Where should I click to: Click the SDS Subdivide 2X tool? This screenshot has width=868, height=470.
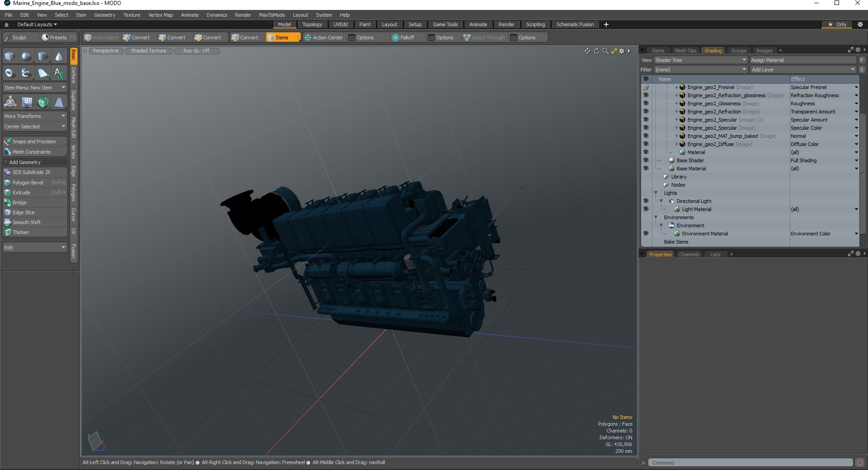point(35,172)
